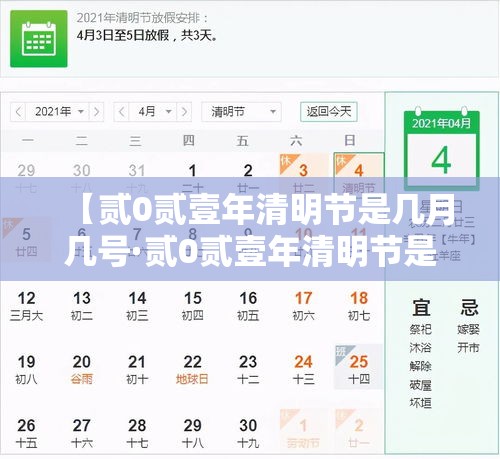
Task: Select March 29 greyed date
Action: click(x=26, y=178)
